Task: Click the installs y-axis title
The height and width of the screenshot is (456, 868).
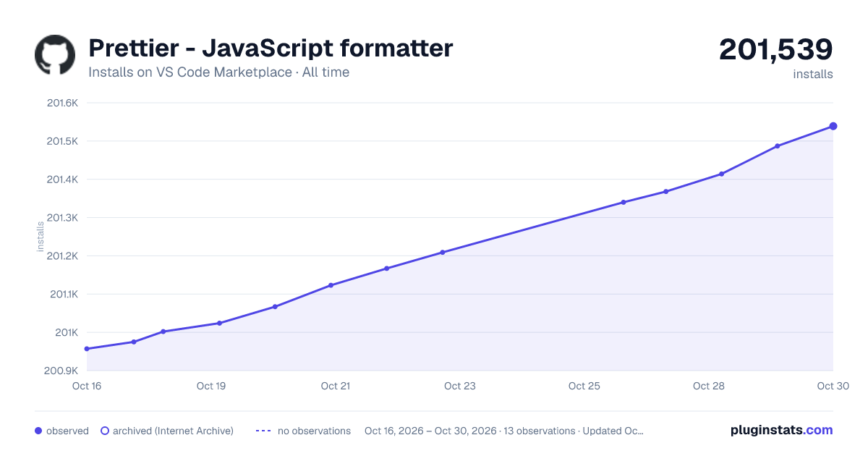Action: 41,237
